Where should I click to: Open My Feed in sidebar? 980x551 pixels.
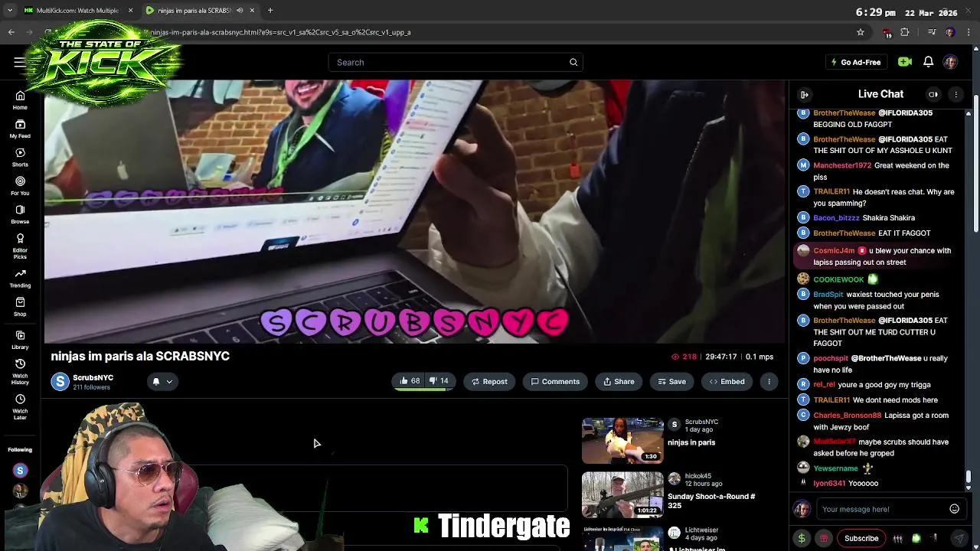[x=20, y=129]
